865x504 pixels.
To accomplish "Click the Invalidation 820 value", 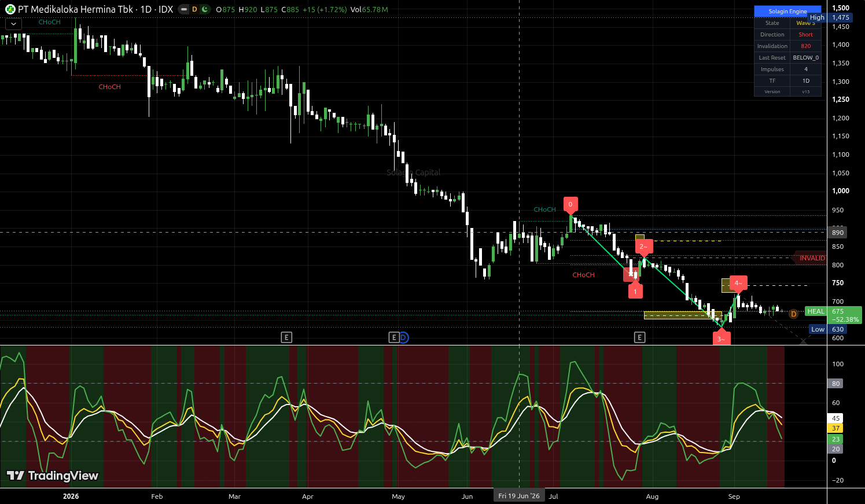I will pyautogui.click(x=806, y=46).
